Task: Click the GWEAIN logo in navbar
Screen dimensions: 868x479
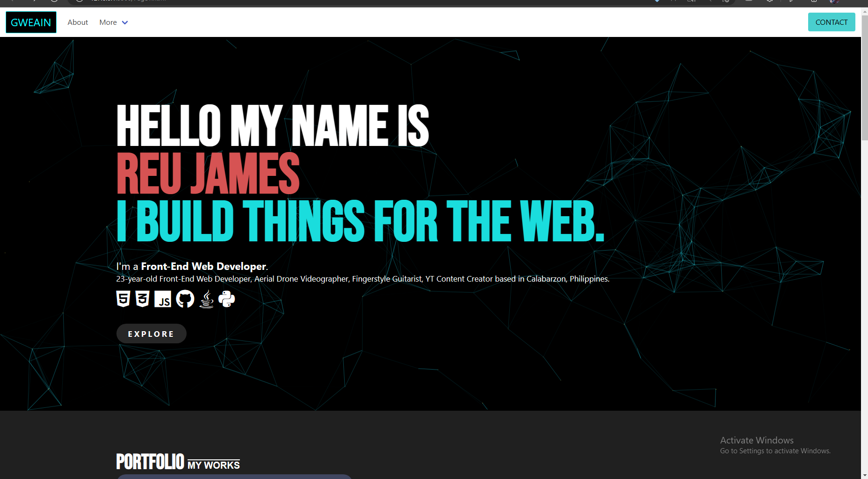Action: pyautogui.click(x=31, y=22)
